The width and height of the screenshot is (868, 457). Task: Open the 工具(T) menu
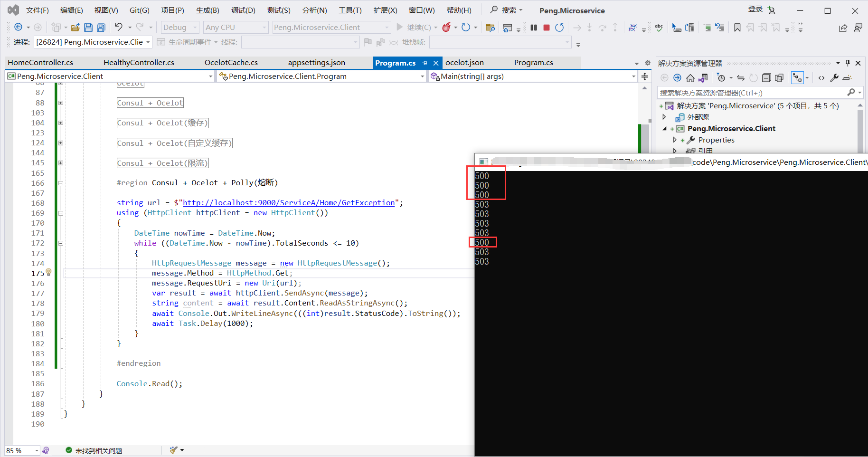click(350, 10)
